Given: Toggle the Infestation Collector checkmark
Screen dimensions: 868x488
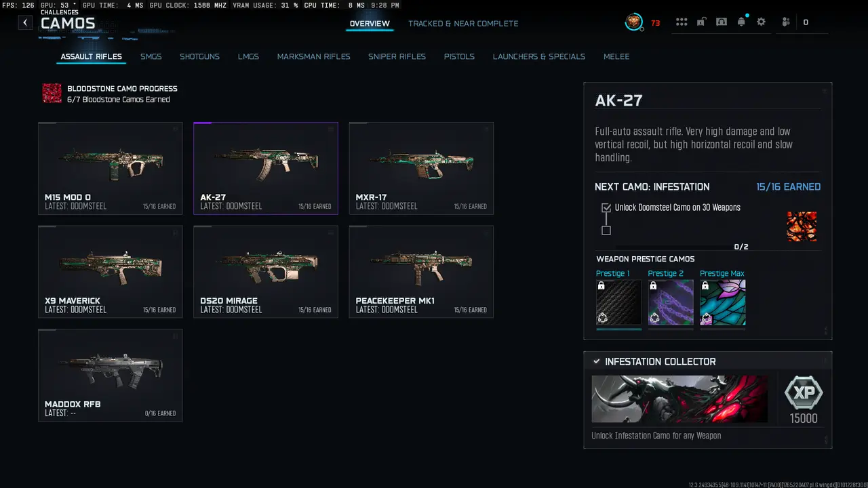Looking at the screenshot, I should [597, 362].
